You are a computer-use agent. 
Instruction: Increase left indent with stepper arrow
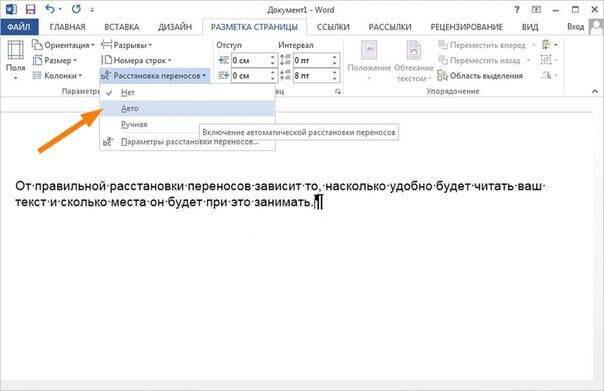pos(273,57)
